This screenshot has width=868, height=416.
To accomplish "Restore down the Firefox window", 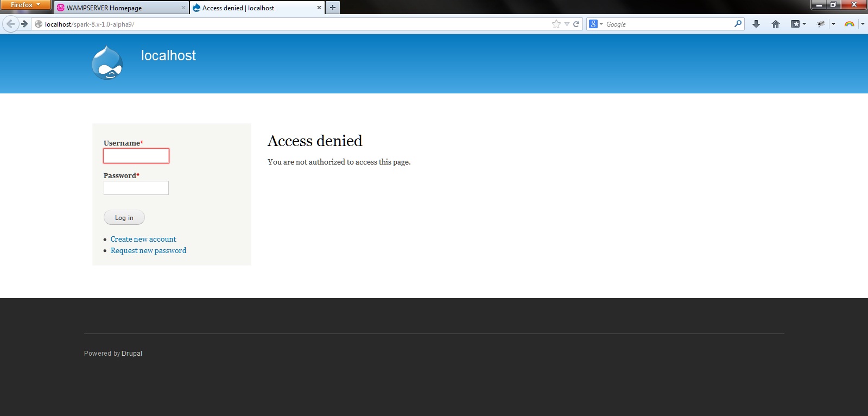I will point(833,5).
